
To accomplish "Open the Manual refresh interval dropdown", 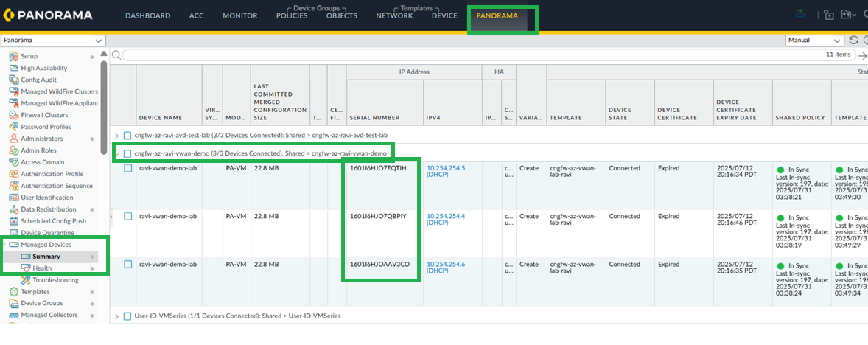I will [x=814, y=41].
